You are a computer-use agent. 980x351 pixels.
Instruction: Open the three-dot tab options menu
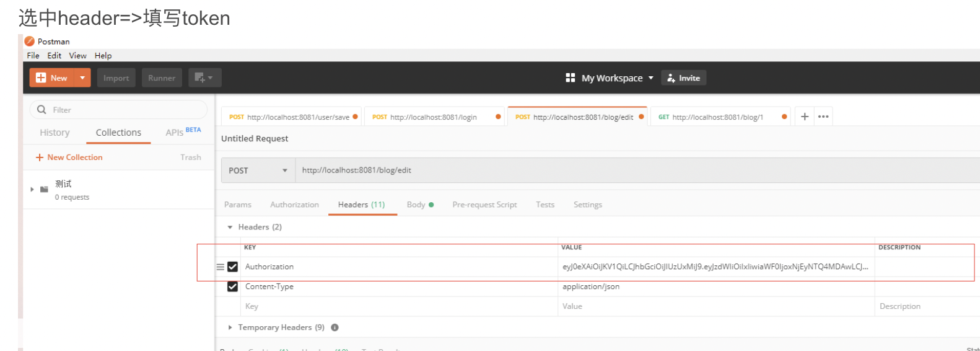pos(823,117)
